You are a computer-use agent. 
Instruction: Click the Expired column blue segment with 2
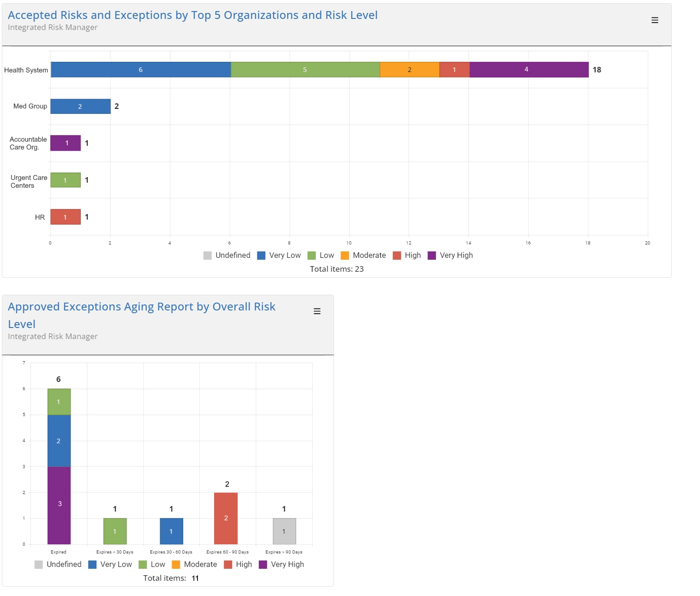[x=59, y=441]
